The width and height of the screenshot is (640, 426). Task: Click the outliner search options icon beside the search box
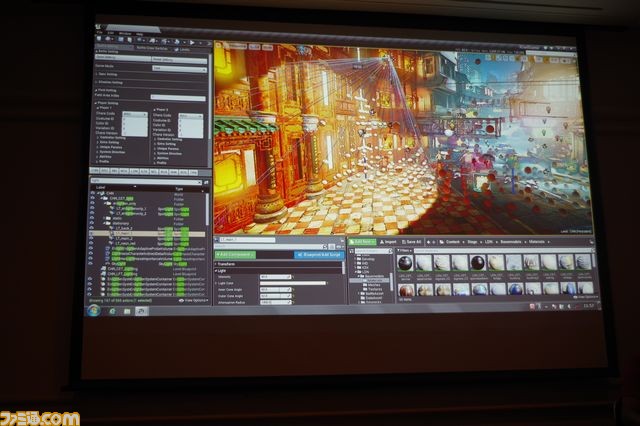click(x=206, y=182)
